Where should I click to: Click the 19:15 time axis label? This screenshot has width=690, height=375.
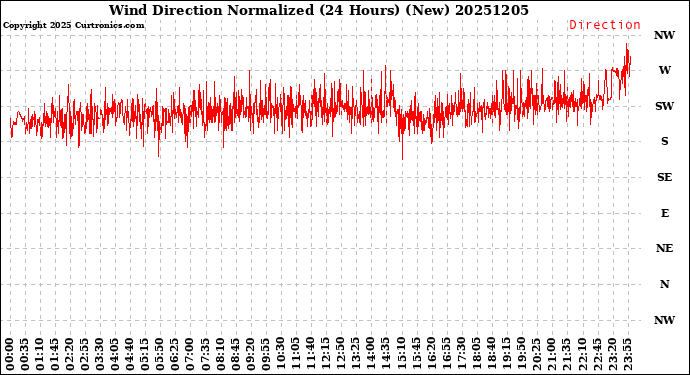506,355
